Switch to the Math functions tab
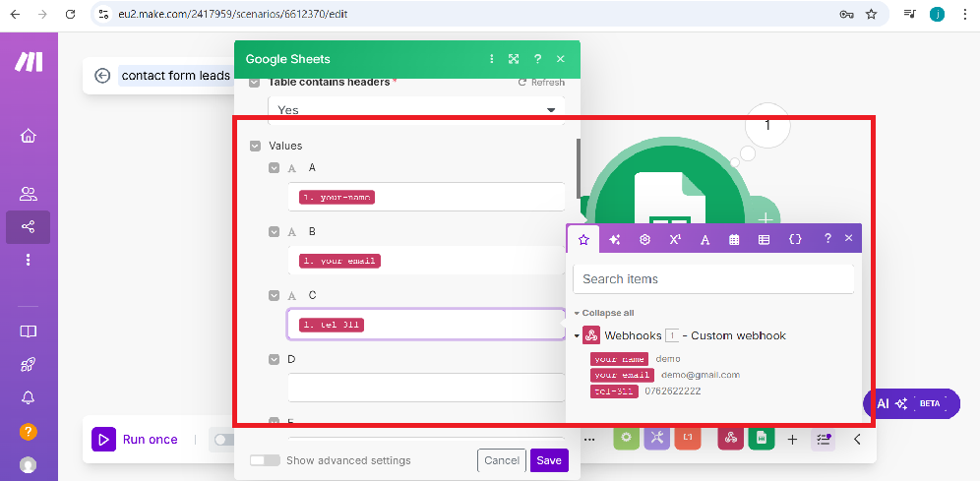 click(675, 239)
